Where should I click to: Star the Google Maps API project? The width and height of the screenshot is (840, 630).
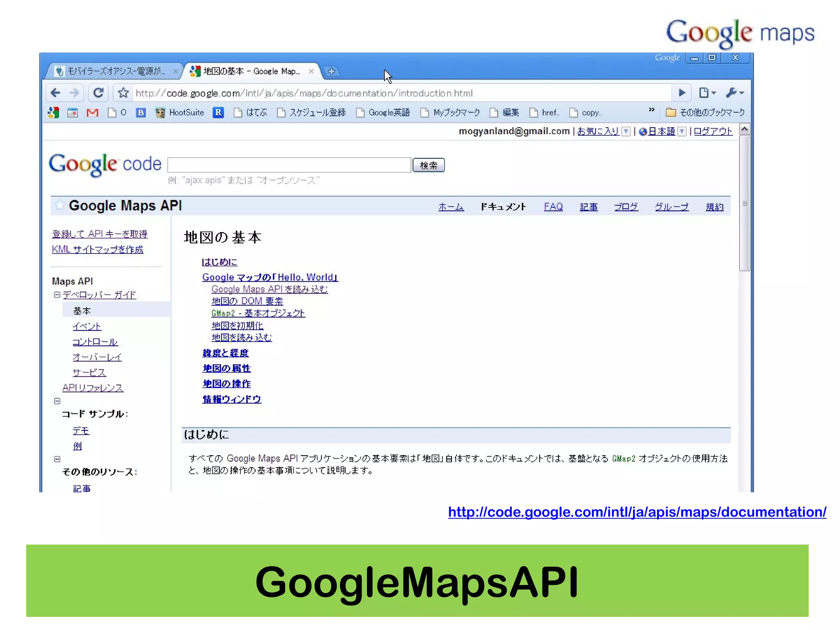60,205
